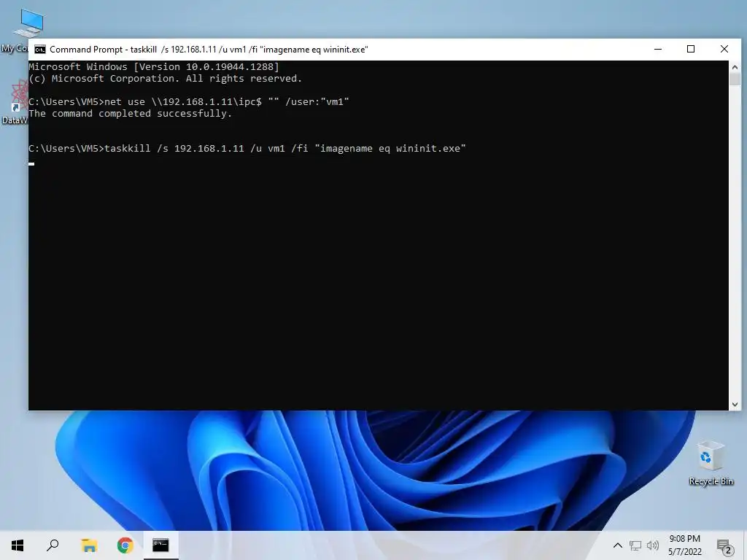Click scrollbar down arrow in Command Prompt
Image resolution: width=747 pixels, height=560 pixels.
(x=735, y=404)
